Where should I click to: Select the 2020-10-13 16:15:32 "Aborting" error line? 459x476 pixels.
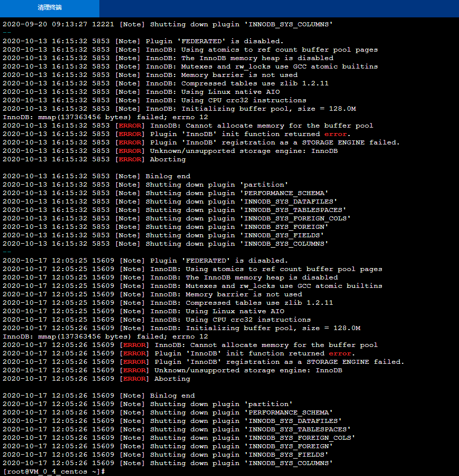pyautogui.click(x=94, y=159)
